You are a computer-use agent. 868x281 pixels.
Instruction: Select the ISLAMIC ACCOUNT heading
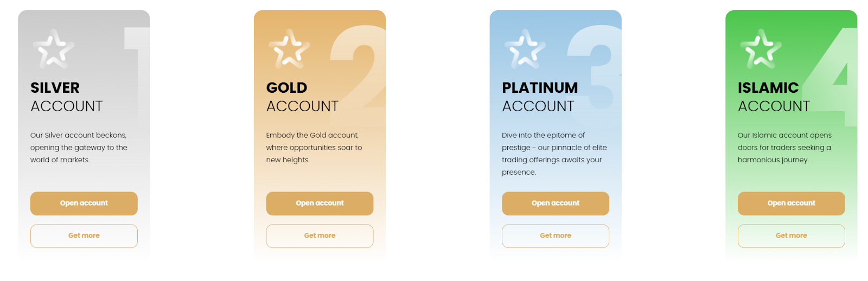774,97
